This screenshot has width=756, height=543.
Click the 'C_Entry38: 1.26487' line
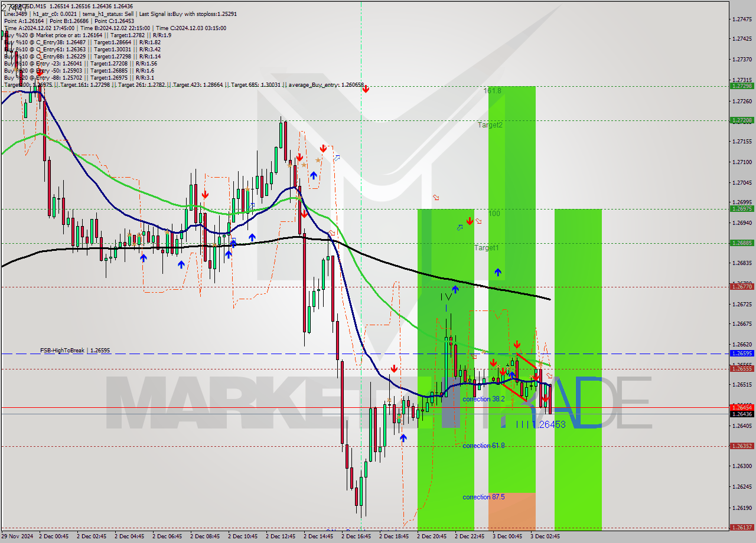(83, 42)
